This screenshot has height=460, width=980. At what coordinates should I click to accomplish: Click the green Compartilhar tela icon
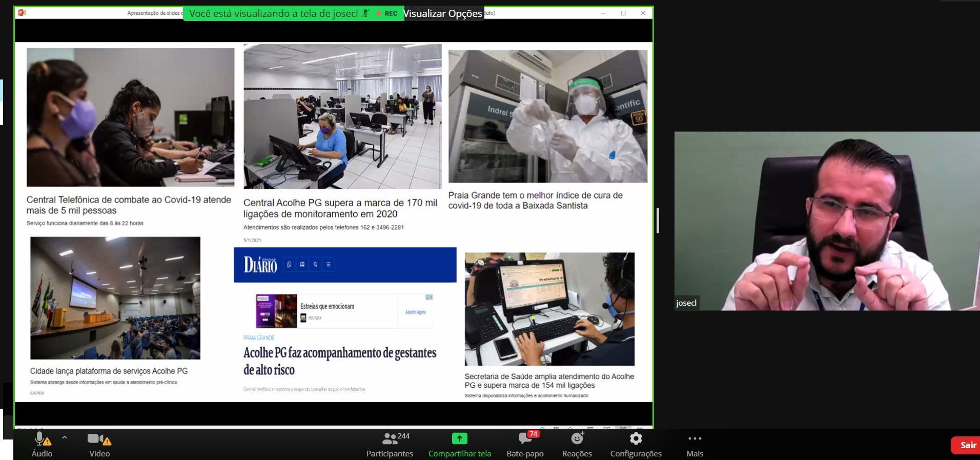point(459,439)
